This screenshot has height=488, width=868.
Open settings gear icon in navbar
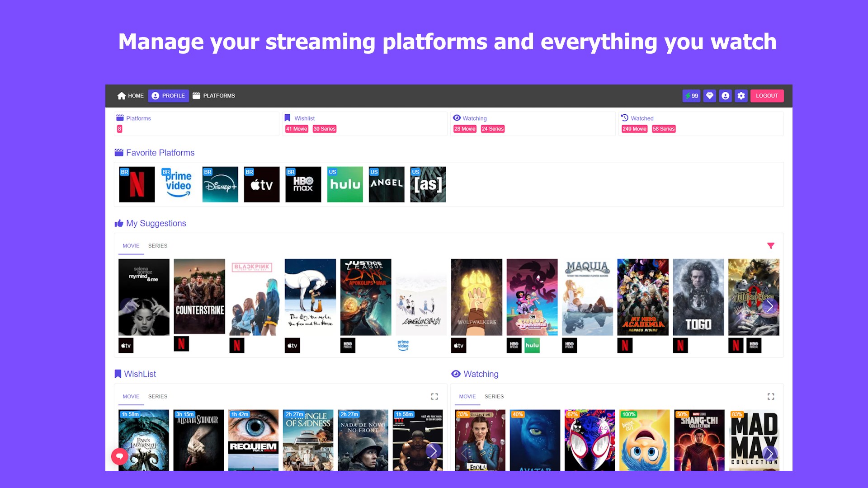(741, 96)
